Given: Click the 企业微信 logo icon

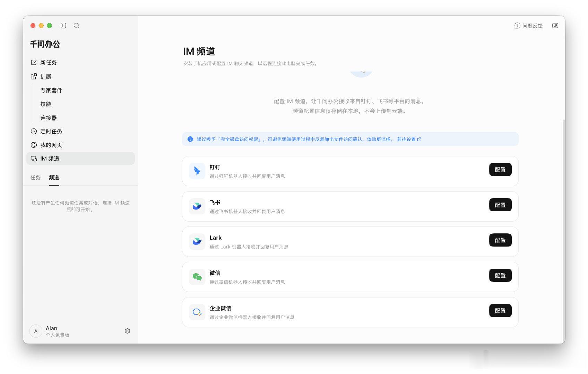Looking at the screenshot, I should (x=197, y=312).
